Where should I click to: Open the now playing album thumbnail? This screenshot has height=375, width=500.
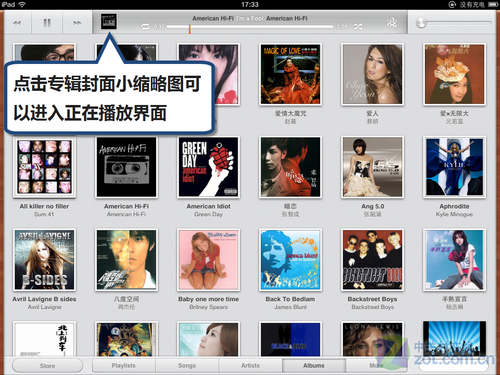click(x=109, y=22)
